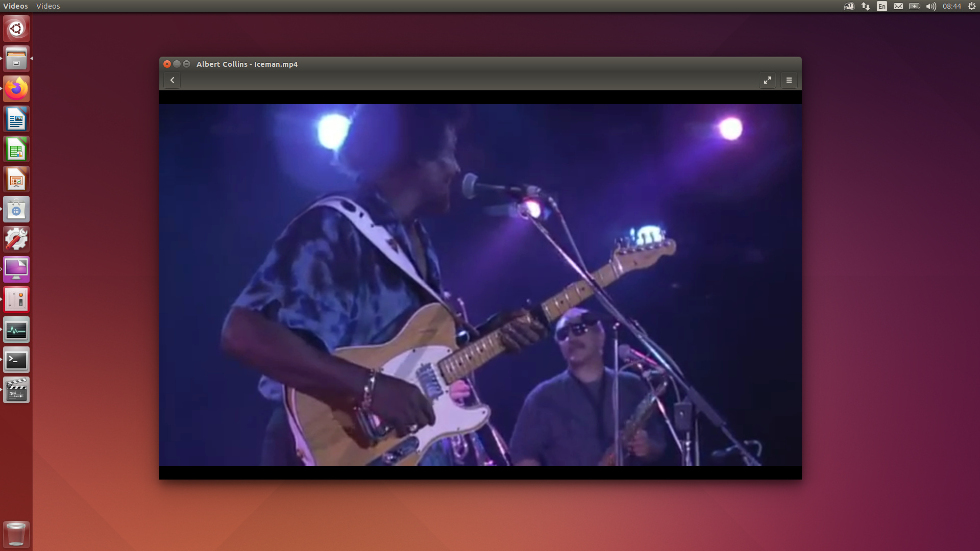Click the 08:44 clock in the panel
The width and height of the screenshot is (980, 551).
[951, 6]
